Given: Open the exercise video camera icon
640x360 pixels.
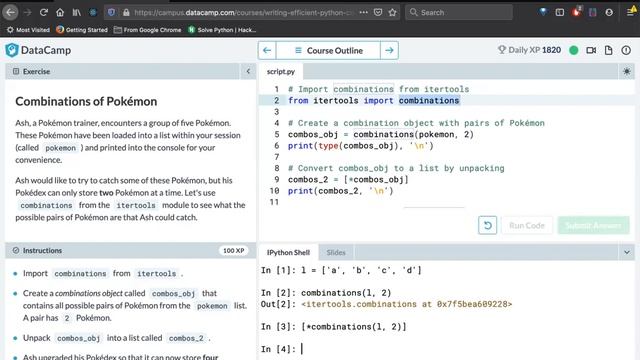Looking at the screenshot, I should click(591, 50).
